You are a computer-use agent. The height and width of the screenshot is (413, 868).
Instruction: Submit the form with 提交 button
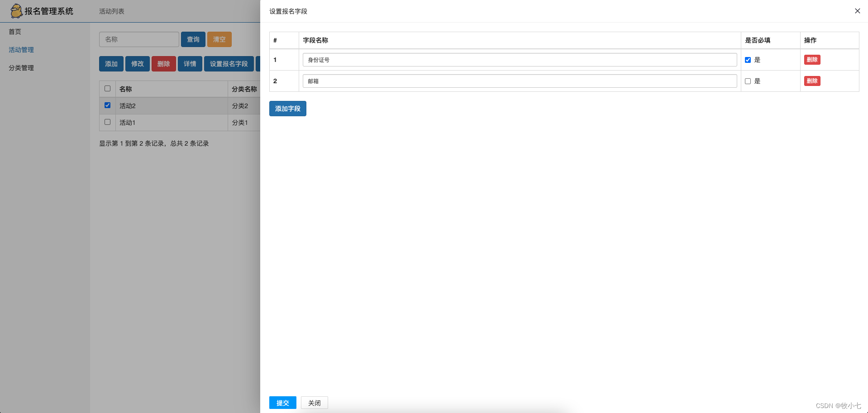[x=283, y=403]
